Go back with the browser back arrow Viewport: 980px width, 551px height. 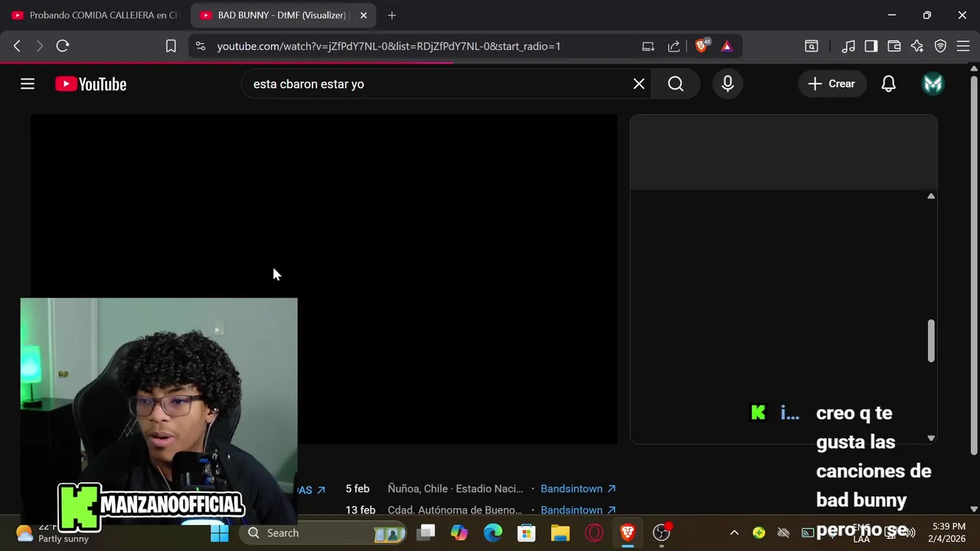click(x=17, y=46)
